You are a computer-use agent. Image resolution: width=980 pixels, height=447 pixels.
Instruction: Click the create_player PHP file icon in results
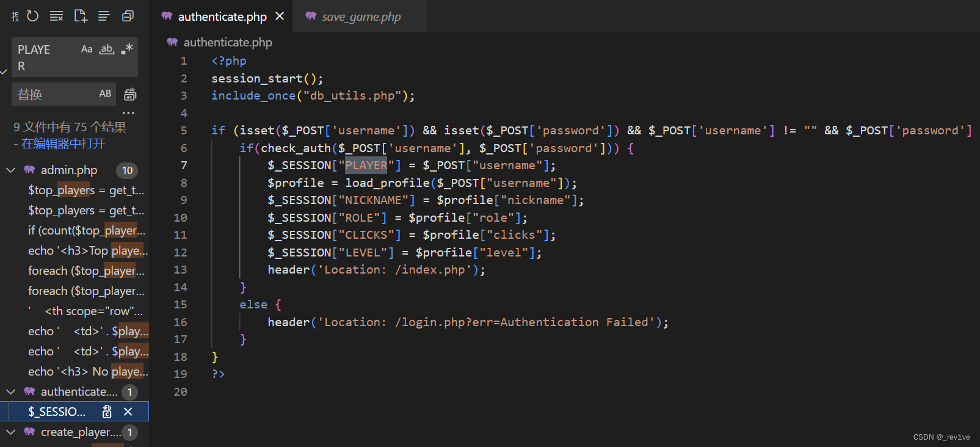coord(29,432)
